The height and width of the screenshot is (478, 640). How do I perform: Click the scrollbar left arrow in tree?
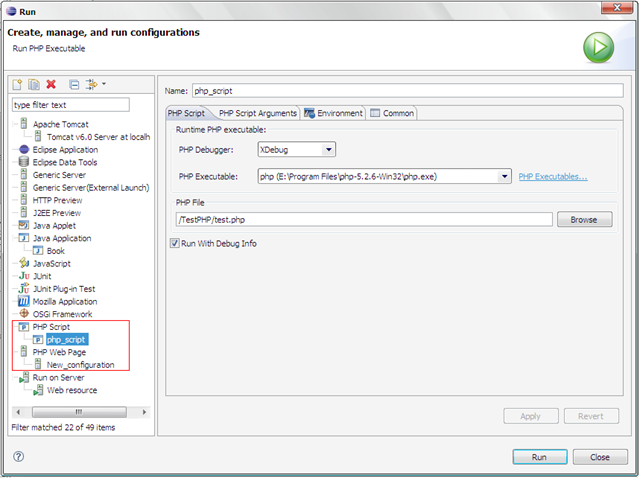pos(18,412)
